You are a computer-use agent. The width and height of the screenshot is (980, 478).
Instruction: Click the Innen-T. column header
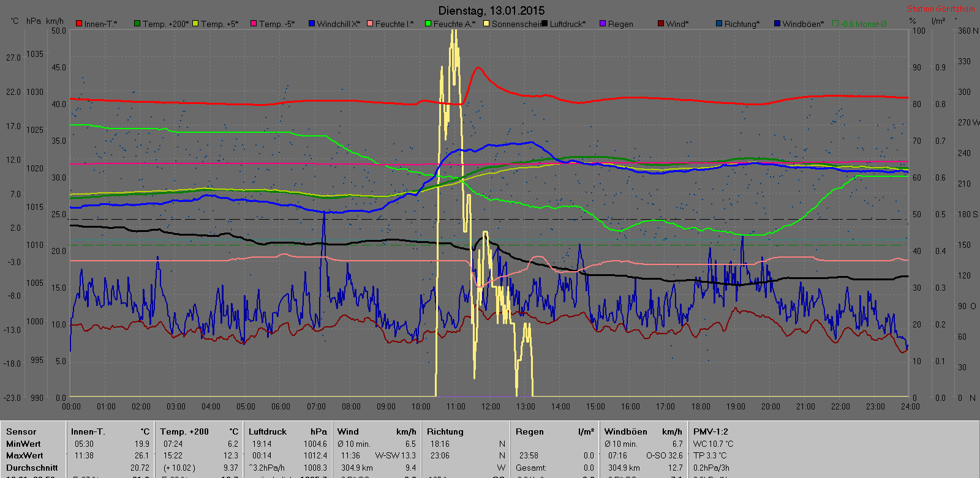pos(88,431)
